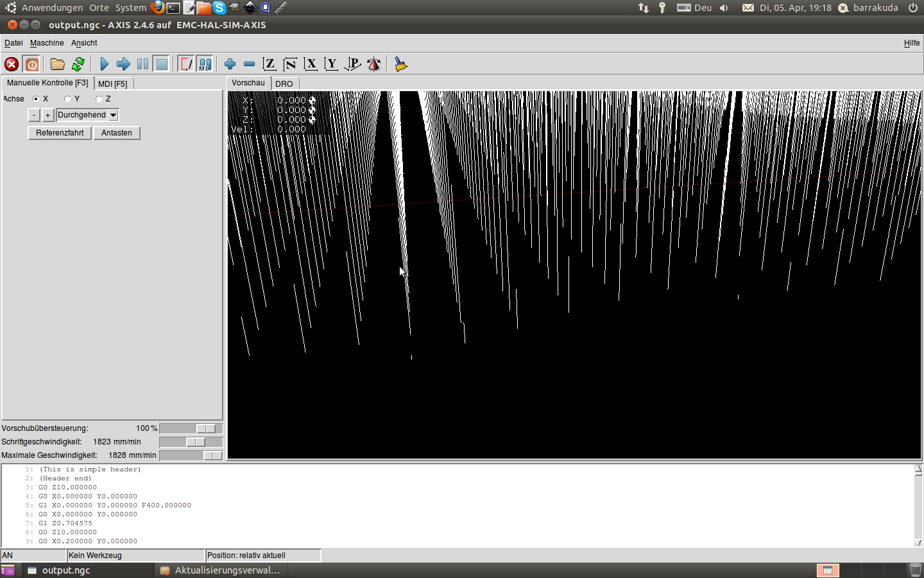This screenshot has height=578, width=924.
Task: Open a G-code file with folder icon
Action: tap(58, 64)
